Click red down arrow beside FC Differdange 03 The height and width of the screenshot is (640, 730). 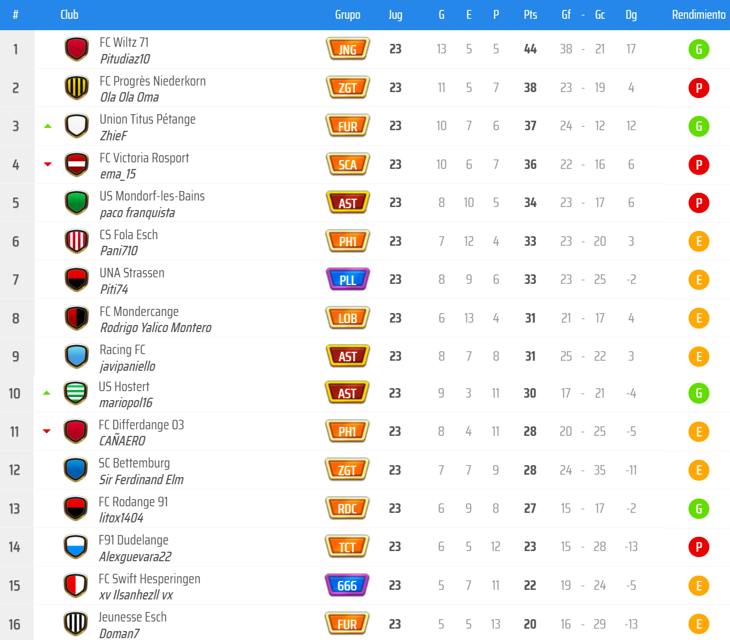coord(47,431)
